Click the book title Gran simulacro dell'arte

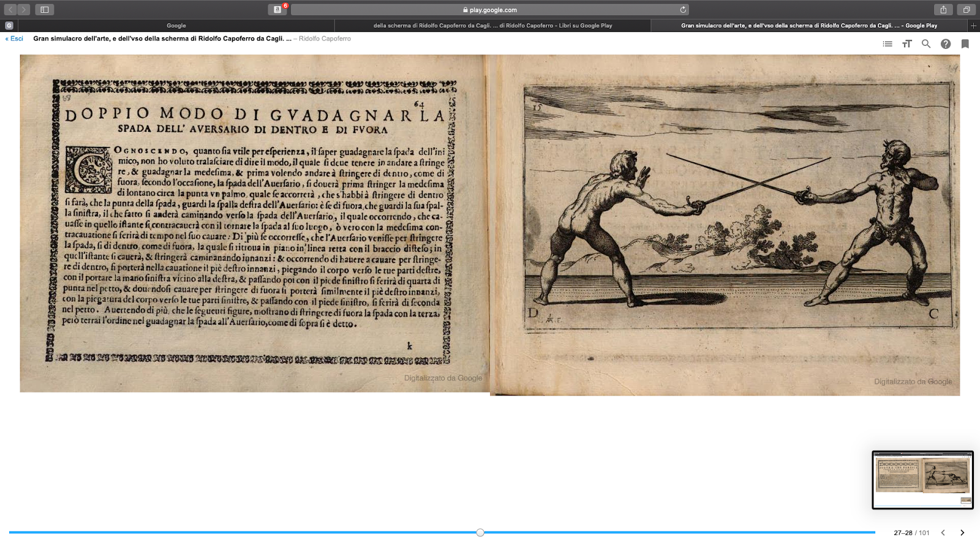point(162,39)
